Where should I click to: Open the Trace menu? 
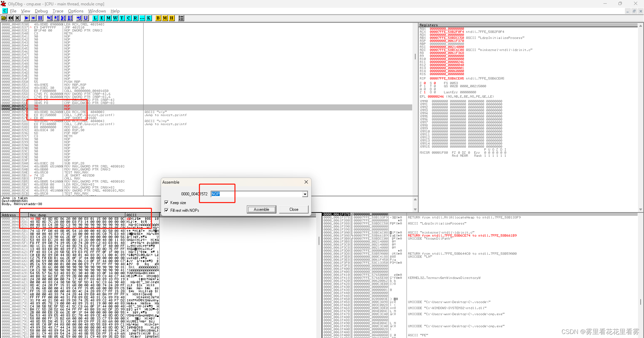(58, 11)
